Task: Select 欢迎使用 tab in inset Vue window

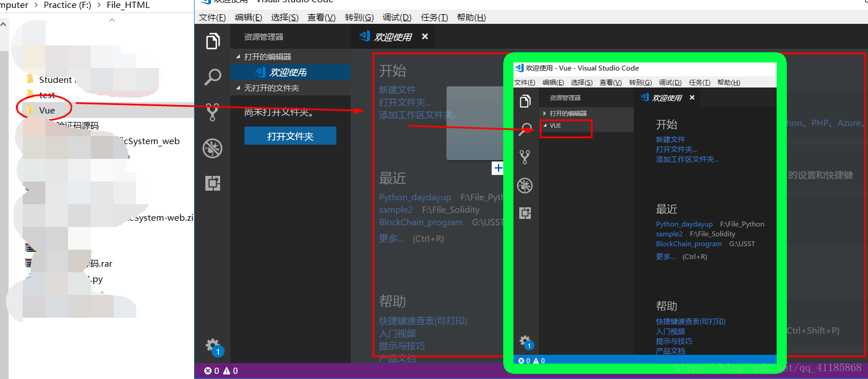Action: pyautogui.click(x=667, y=98)
